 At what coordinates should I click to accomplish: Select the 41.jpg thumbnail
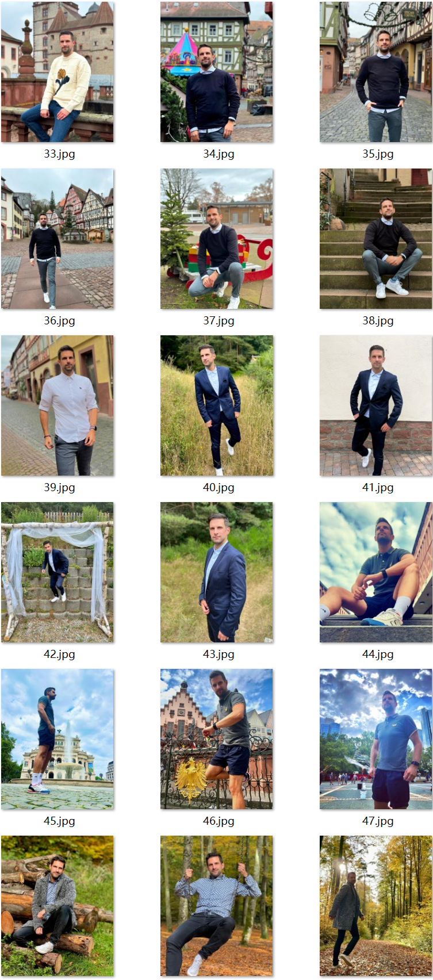pyautogui.click(x=376, y=405)
